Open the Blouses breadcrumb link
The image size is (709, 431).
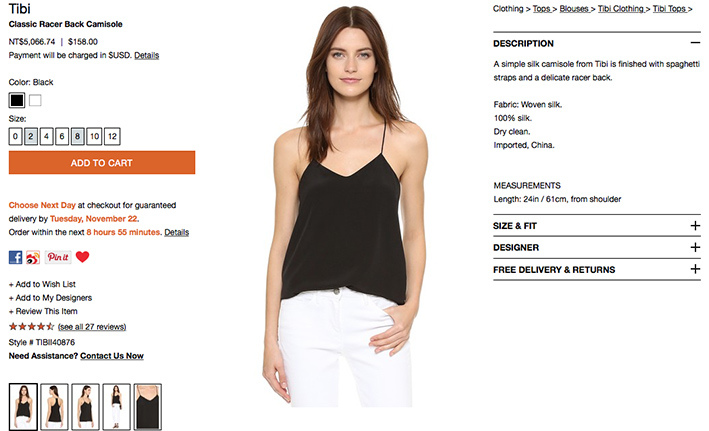coord(574,9)
